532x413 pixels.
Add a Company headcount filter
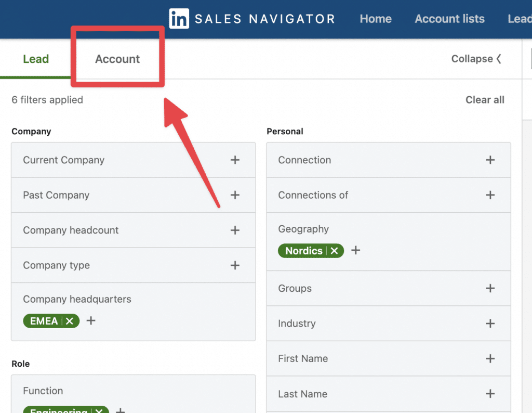pyautogui.click(x=235, y=230)
